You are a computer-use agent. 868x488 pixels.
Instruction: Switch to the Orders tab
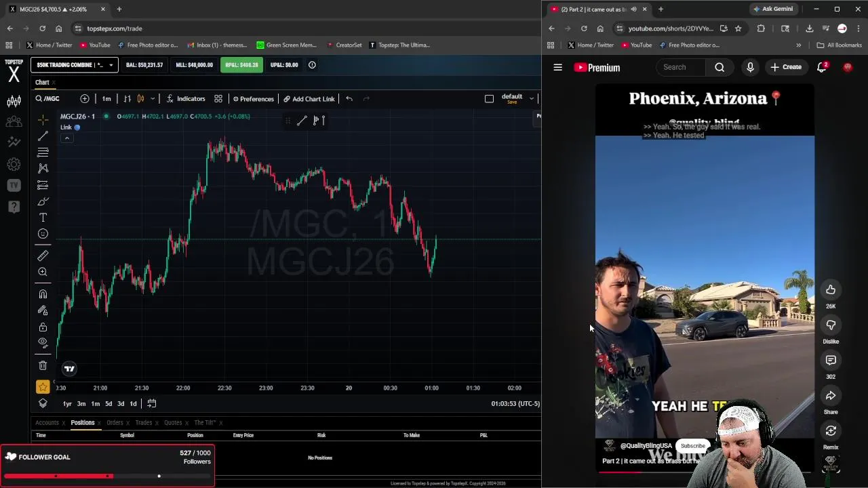pos(115,423)
